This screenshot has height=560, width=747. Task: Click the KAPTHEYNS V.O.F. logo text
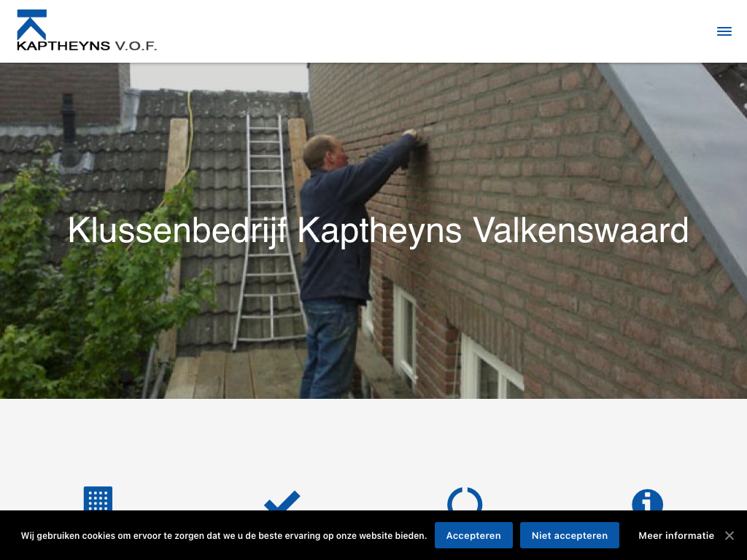(87, 46)
